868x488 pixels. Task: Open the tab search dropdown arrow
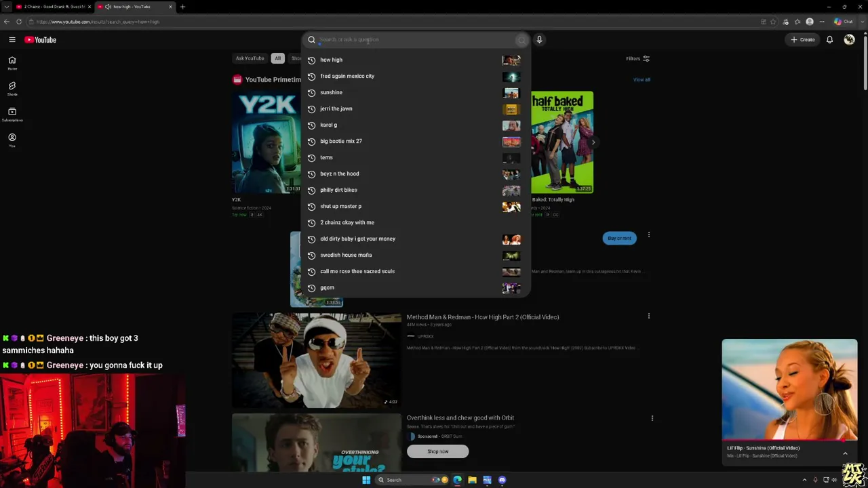click(7, 7)
